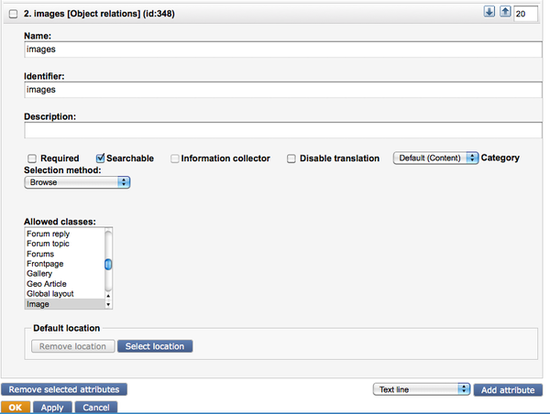This screenshot has width=550, height=414.
Task: Select the images attribute checkbox
Action: [13, 14]
